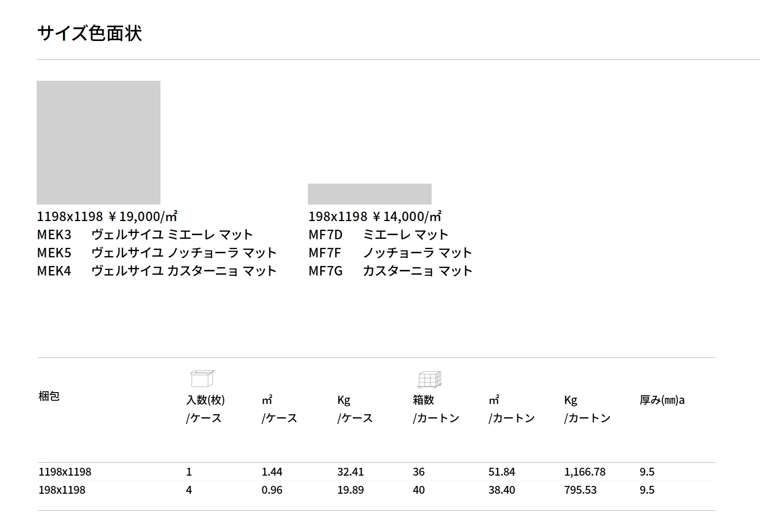Click the pieces-per-case value 1

189,472
